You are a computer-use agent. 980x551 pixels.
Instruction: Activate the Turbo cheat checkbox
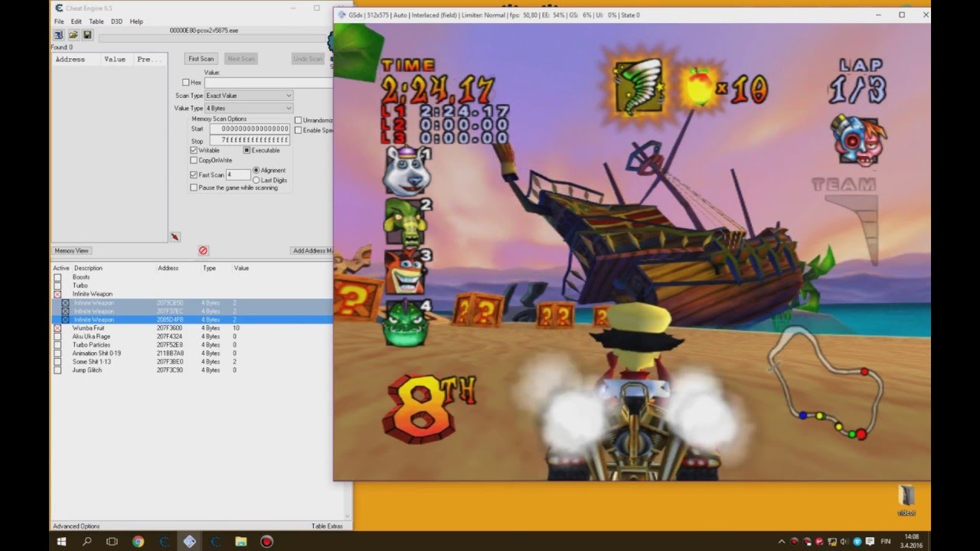click(x=57, y=285)
